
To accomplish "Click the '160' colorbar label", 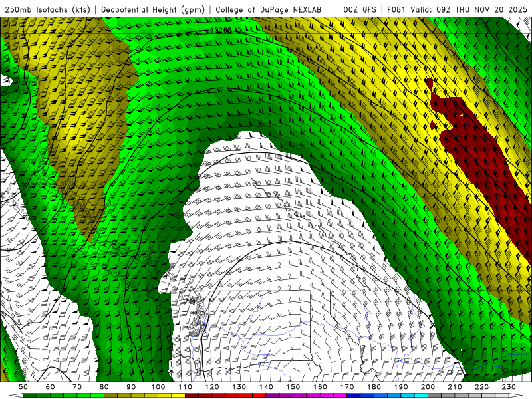I will click(320, 387).
